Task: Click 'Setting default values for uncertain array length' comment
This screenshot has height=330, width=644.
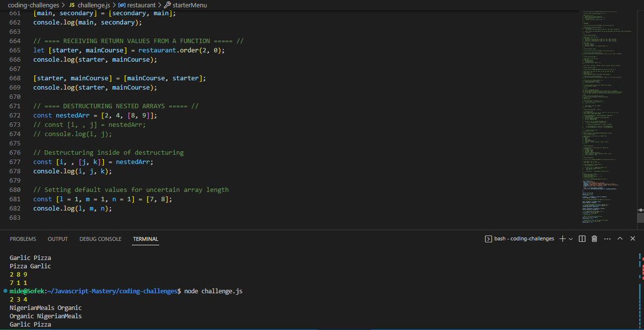Action: tap(131, 190)
